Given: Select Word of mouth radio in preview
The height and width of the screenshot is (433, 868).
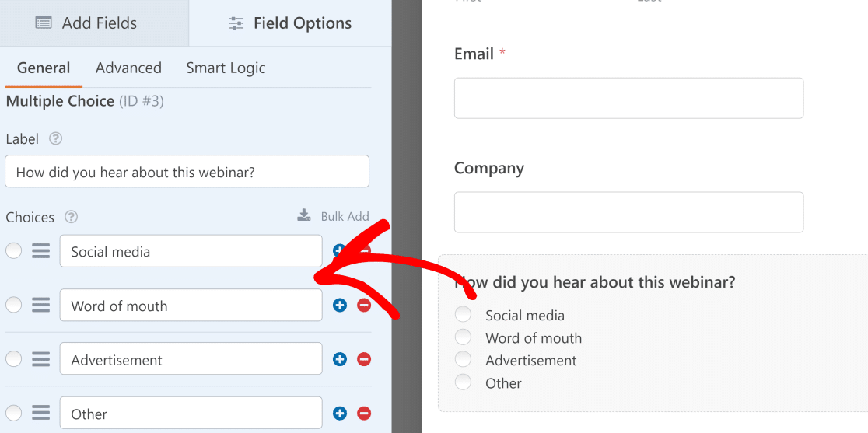Looking at the screenshot, I should tap(463, 337).
